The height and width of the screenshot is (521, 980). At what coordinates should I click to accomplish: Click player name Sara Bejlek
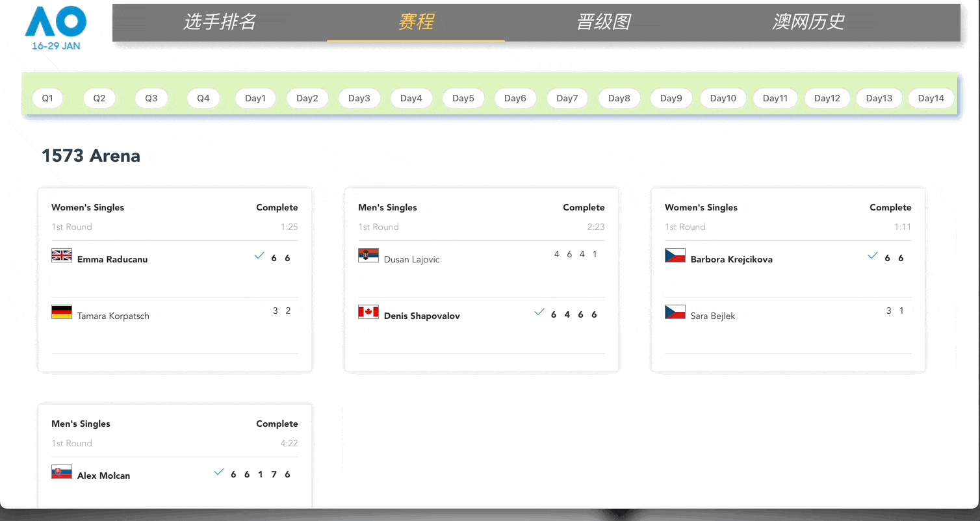713,316
